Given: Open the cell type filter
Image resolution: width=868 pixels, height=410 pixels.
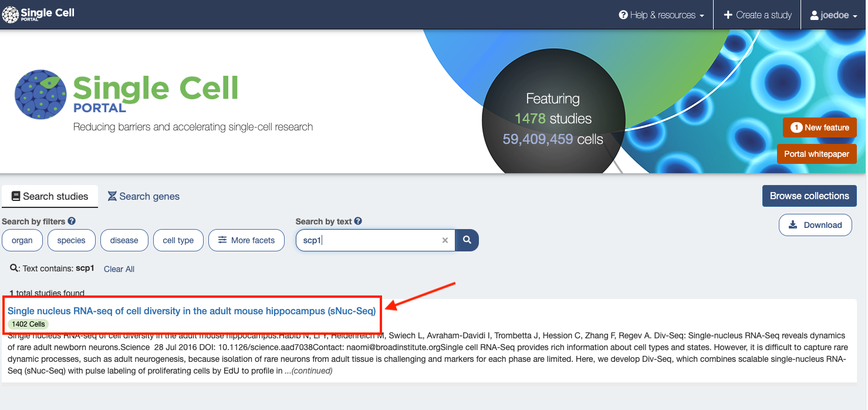Looking at the screenshot, I should (178, 240).
